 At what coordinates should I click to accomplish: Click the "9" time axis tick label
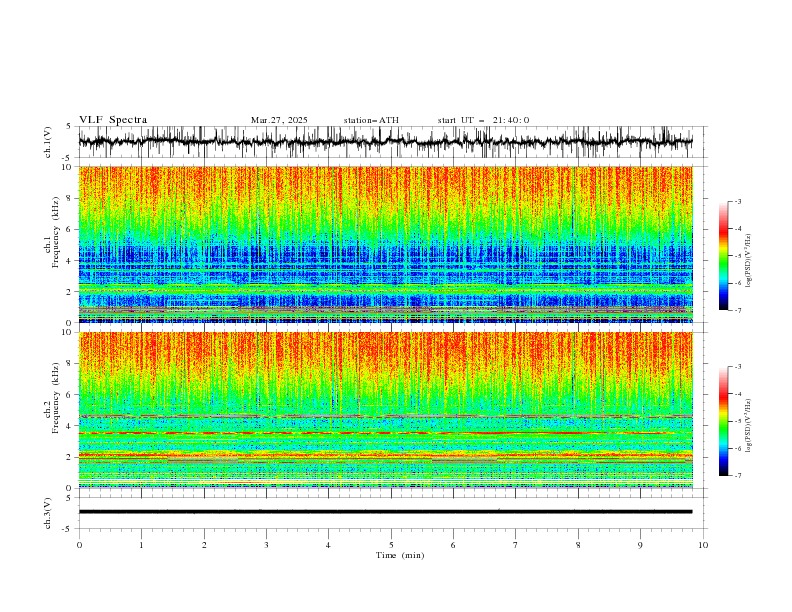tap(640, 545)
